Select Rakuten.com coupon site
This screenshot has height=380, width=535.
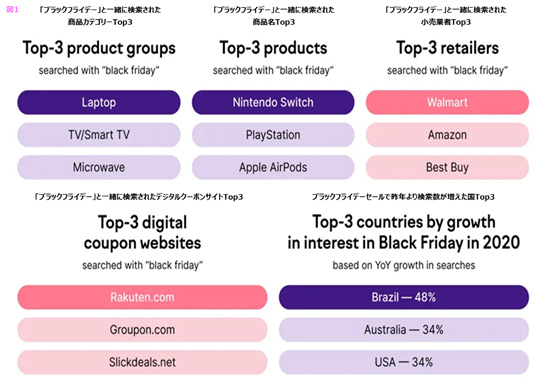pyautogui.click(x=142, y=297)
